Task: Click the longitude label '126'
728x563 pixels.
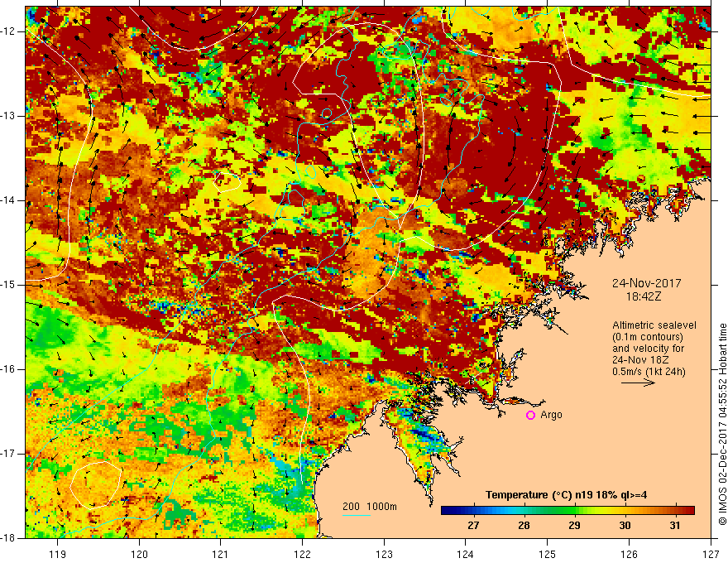Action: click(629, 554)
